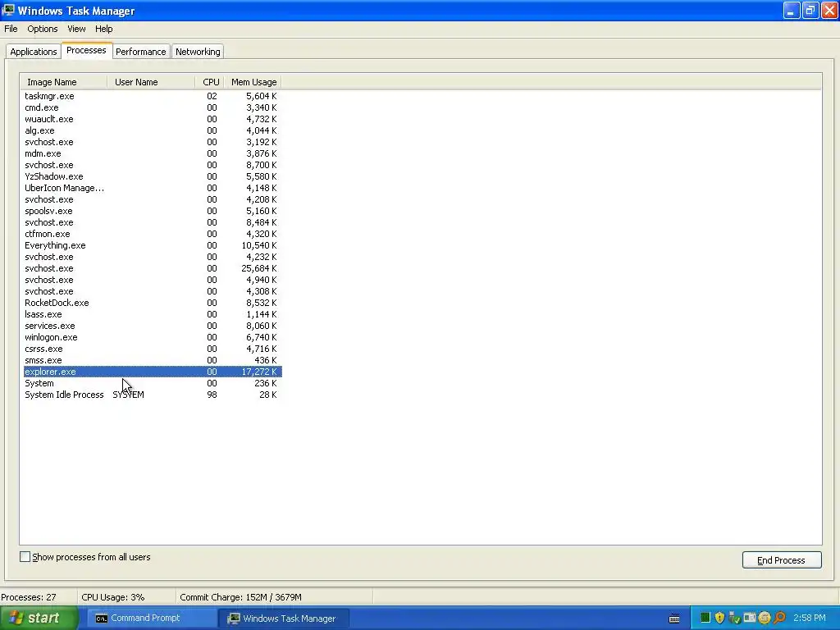This screenshot has width=840, height=630.
Task: Click the End Process button
Action: [x=782, y=559]
